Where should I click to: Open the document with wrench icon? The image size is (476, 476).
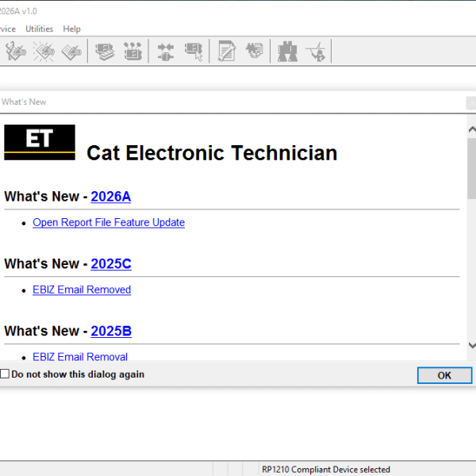click(226, 51)
